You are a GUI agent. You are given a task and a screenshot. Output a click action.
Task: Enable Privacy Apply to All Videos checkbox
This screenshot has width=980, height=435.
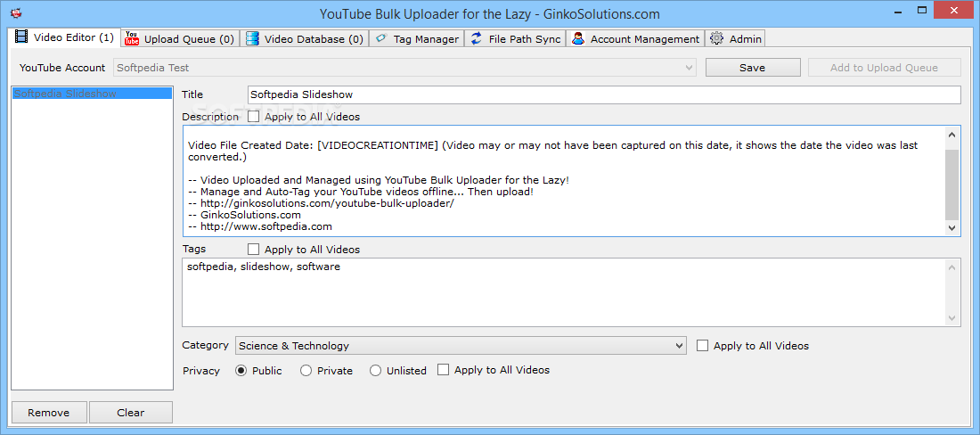443,369
